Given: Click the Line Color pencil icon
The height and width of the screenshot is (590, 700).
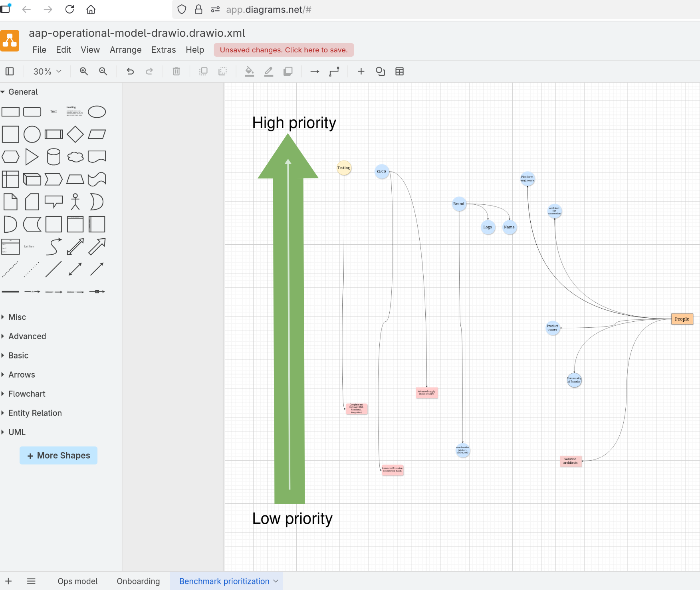Looking at the screenshot, I should pos(269,71).
